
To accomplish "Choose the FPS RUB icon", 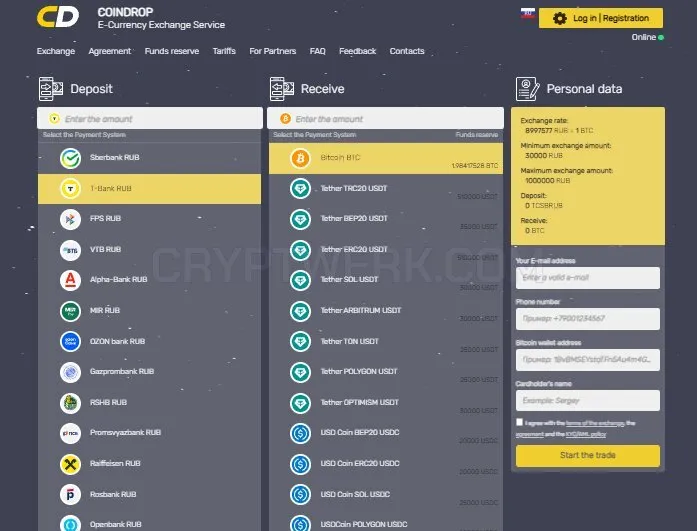I will coord(70,219).
